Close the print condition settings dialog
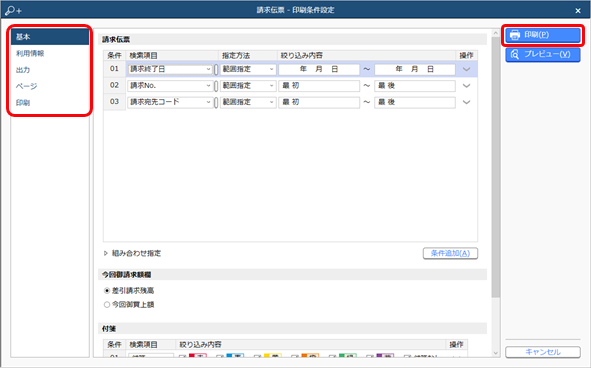 click(x=578, y=11)
